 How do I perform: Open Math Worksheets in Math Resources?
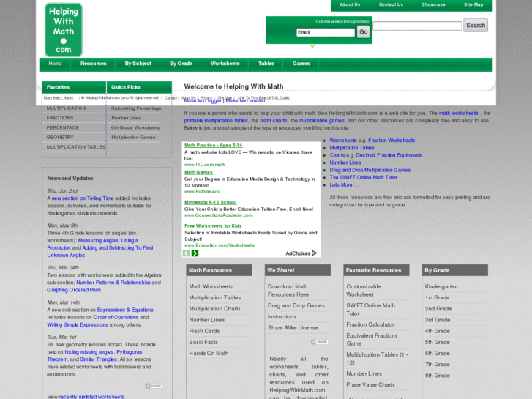211,286
